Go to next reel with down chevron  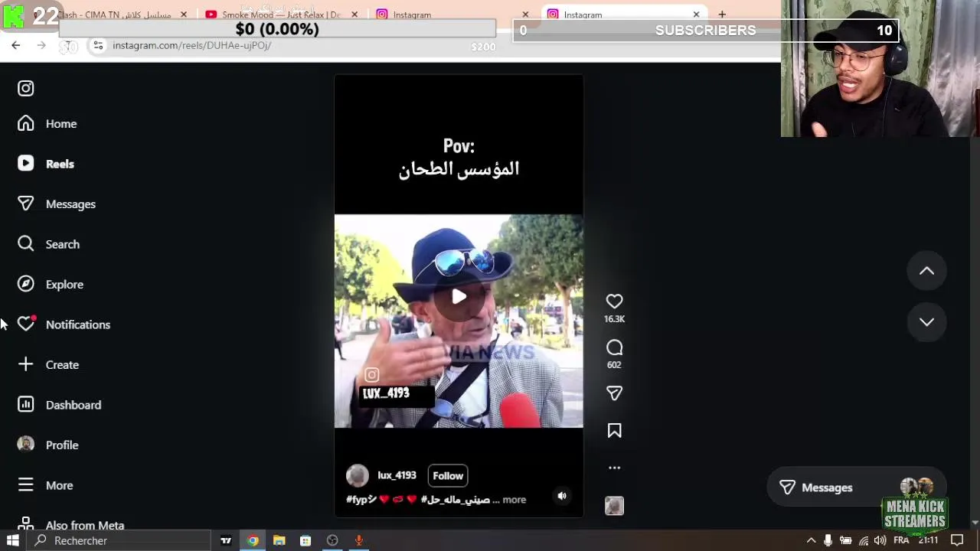(926, 322)
